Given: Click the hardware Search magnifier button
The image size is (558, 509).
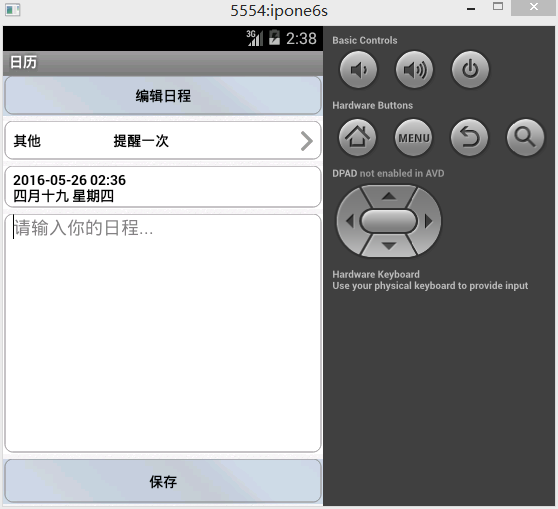Looking at the screenshot, I should point(525,137).
